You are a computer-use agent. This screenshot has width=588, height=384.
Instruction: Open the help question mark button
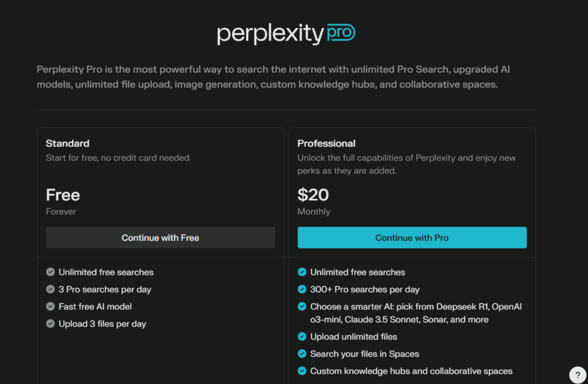578,375
